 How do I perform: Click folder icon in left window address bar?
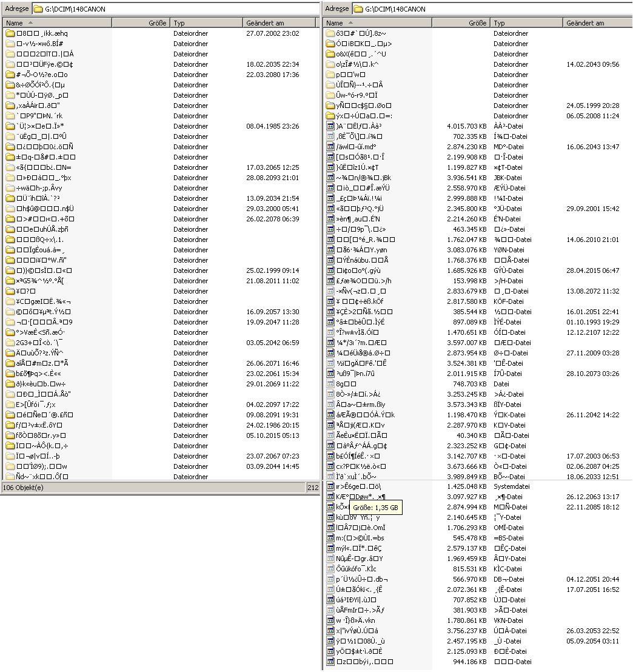tap(38, 8)
